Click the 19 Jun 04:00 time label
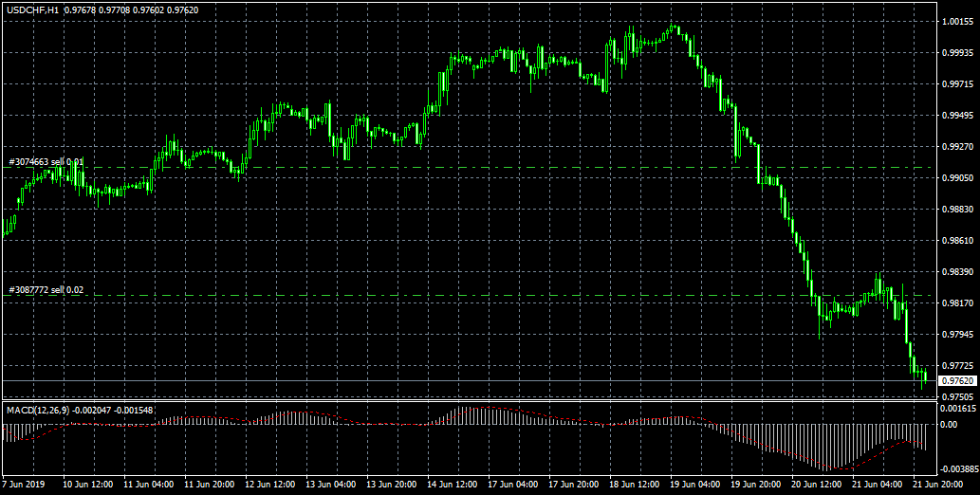This screenshot has height=495, width=980. tap(695, 484)
